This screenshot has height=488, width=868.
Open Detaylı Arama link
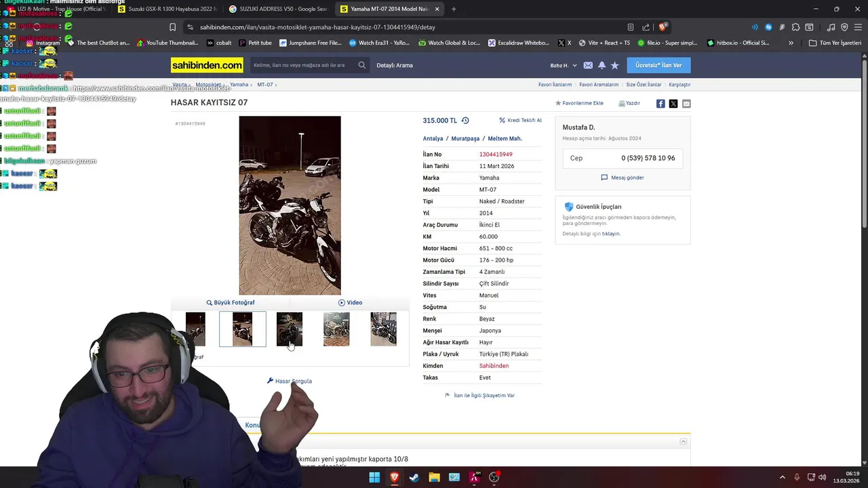tap(395, 65)
